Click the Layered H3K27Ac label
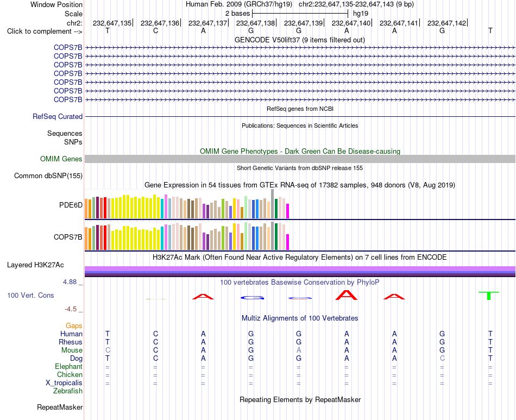Viewport: 516px width, 420px height. pyautogui.click(x=35, y=265)
